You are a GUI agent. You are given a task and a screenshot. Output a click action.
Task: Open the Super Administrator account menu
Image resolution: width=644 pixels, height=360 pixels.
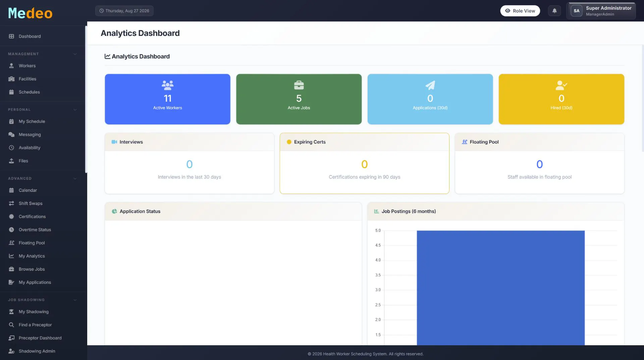(x=601, y=11)
